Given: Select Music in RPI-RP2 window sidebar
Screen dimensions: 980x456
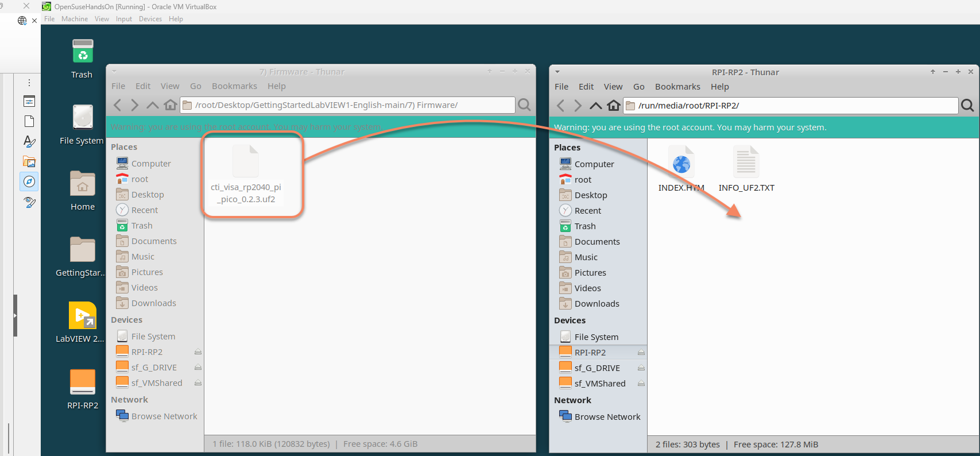Looking at the screenshot, I should pyautogui.click(x=598, y=257).
